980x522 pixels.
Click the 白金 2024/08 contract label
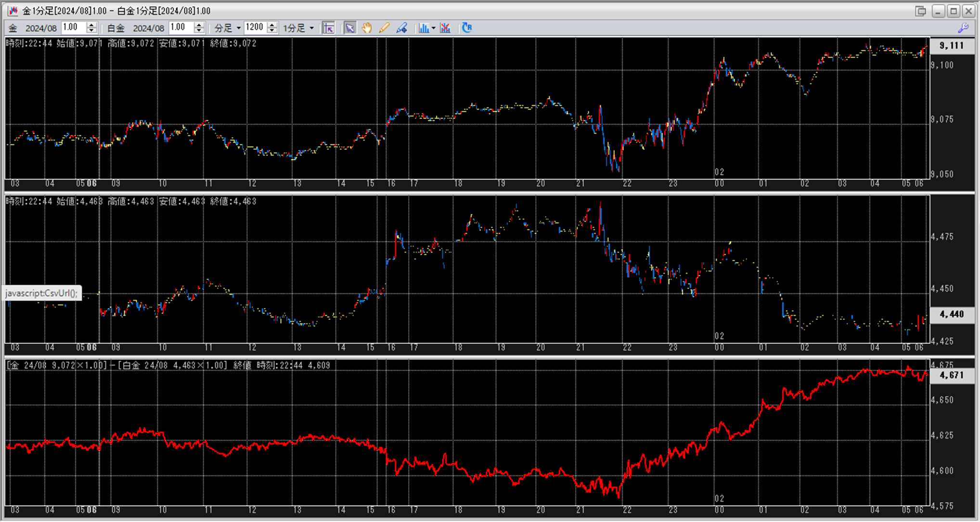point(148,28)
